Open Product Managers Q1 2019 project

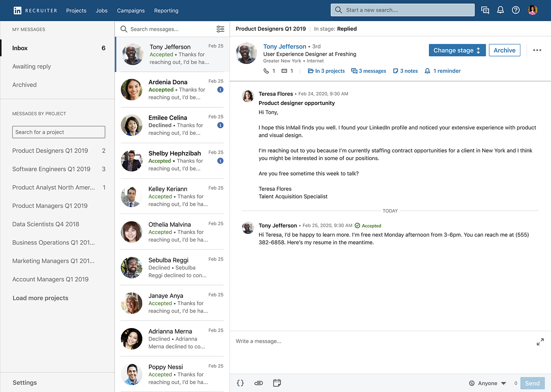(x=50, y=206)
